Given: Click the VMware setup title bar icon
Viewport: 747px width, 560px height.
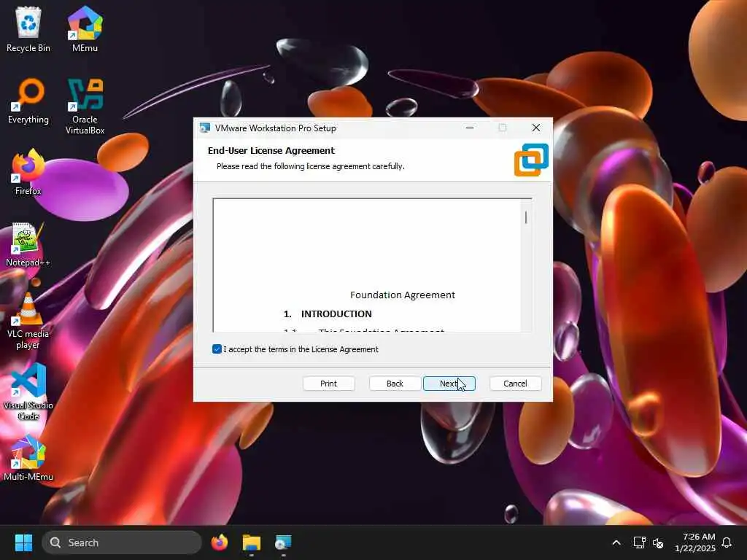Looking at the screenshot, I should [205, 128].
